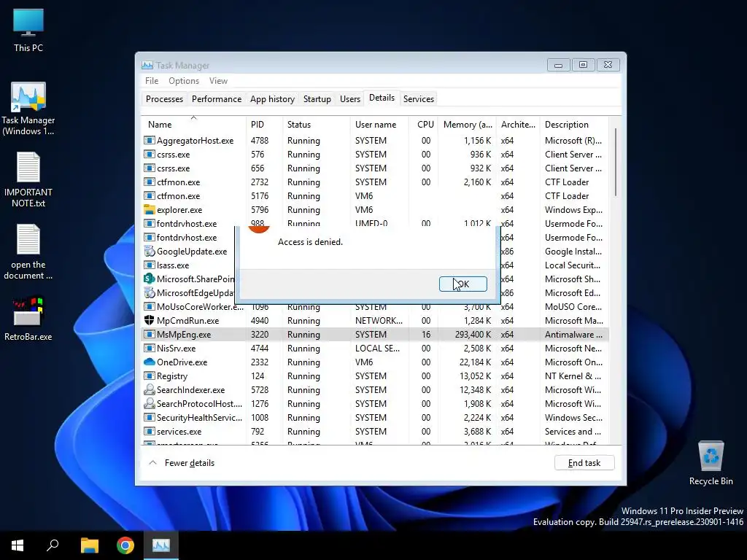Screen dimensions: 747x560
Task: Switch to the Startup tab
Action: [317, 99]
